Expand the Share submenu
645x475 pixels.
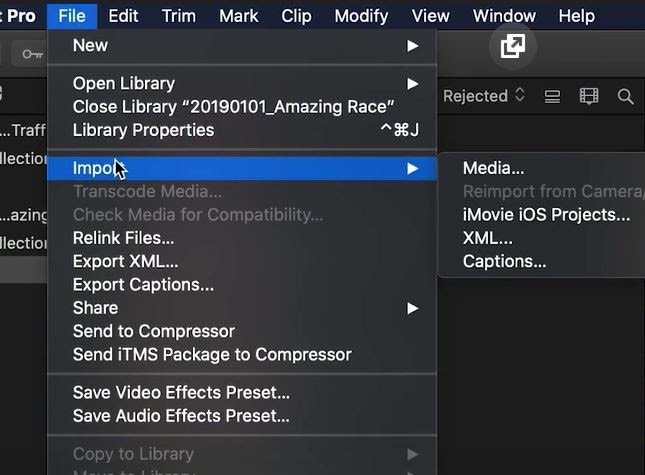pos(242,308)
